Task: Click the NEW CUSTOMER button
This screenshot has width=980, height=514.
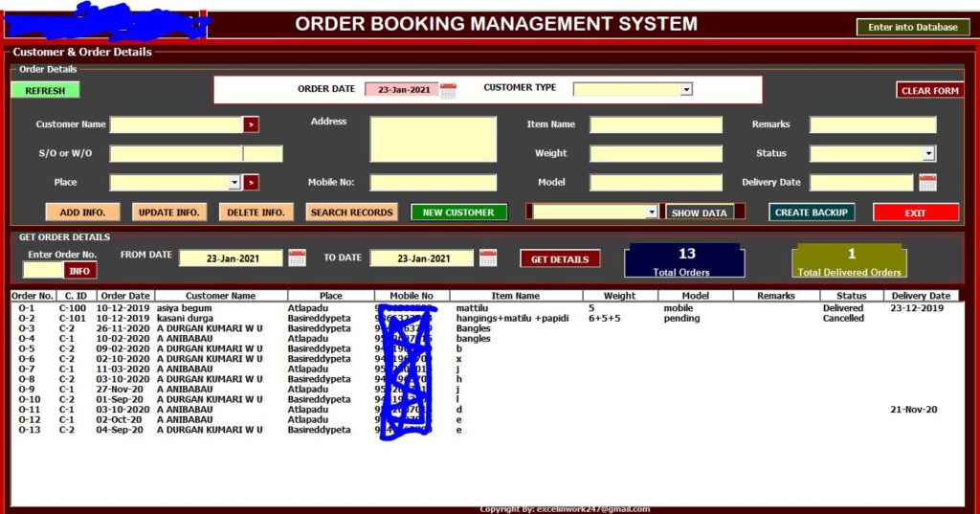Action: [458, 212]
